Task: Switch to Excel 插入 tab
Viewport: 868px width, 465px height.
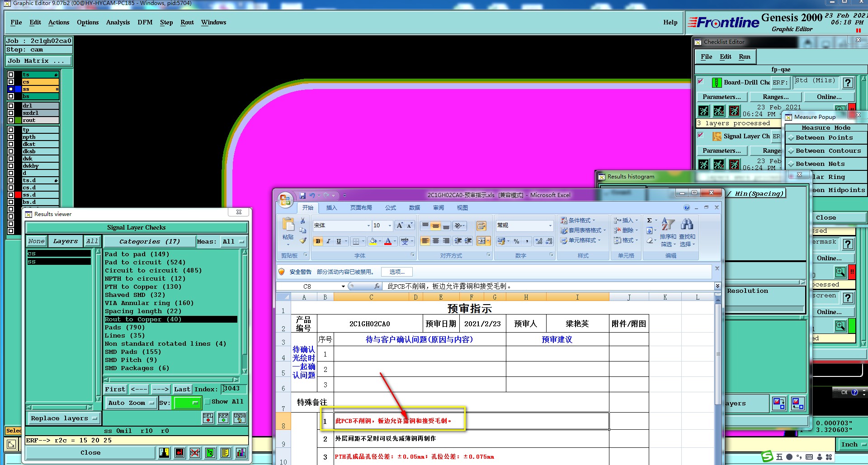Action: tap(332, 208)
